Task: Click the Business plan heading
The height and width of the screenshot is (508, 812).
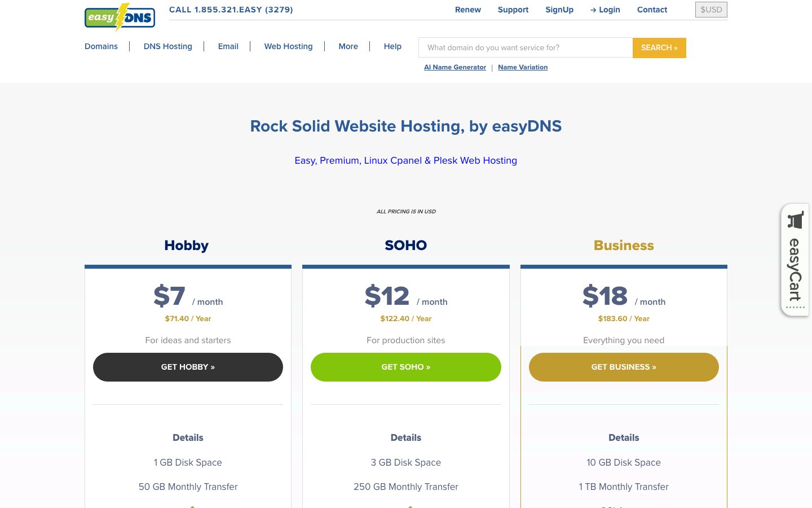Action: pyautogui.click(x=624, y=246)
